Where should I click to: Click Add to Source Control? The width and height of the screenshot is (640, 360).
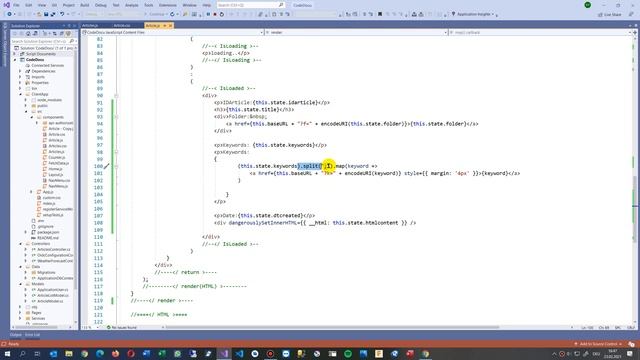pyautogui.click(x=598, y=344)
